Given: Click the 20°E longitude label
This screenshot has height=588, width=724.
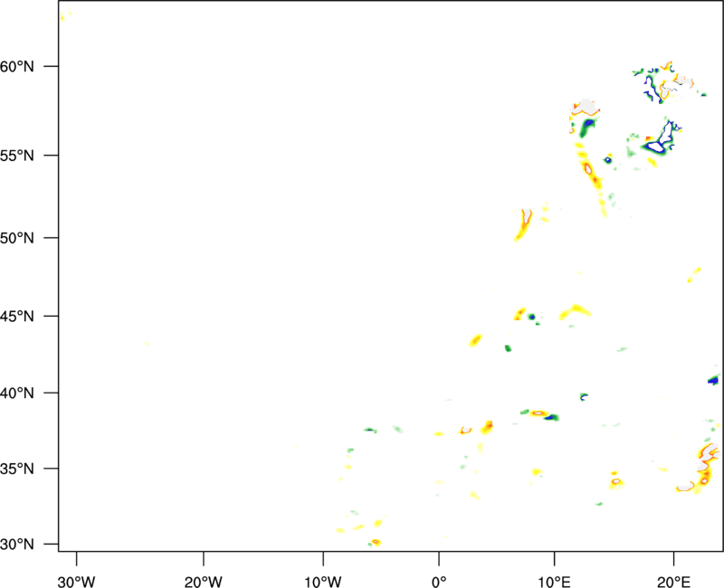Looking at the screenshot, I should (673, 582).
